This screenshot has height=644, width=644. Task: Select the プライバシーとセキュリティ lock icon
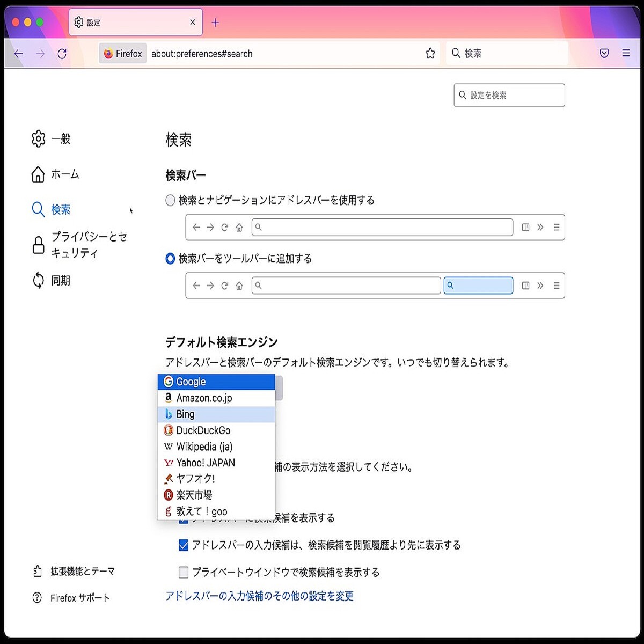coord(38,245)
